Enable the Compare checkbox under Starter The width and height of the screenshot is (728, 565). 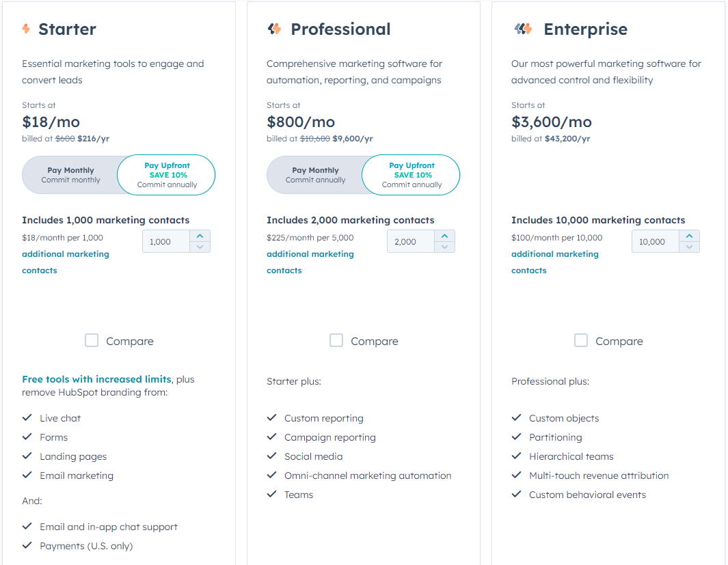[x=92, y=340]
